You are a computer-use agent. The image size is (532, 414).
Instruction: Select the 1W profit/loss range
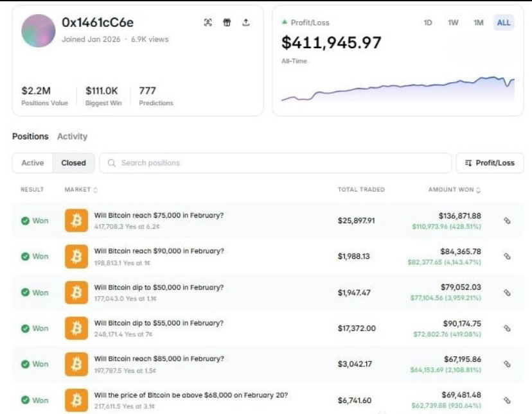coord(453,22)
